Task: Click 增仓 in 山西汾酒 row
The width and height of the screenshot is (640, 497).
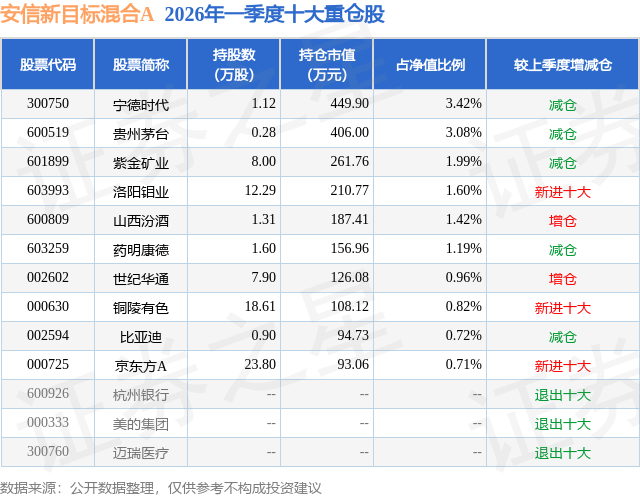Action: 563,221
